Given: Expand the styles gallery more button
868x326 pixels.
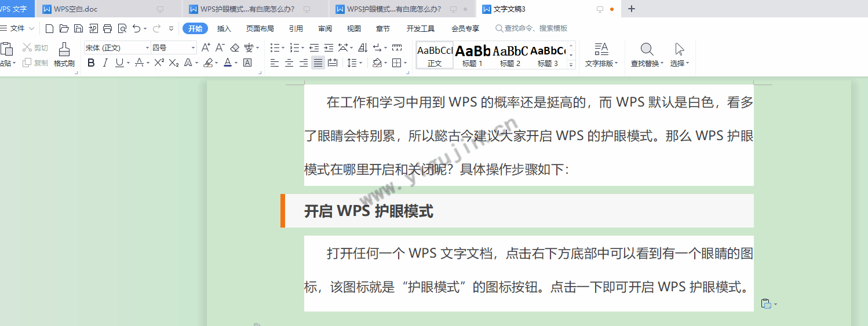Looking at the screenshot, I should tap(571, 65).
